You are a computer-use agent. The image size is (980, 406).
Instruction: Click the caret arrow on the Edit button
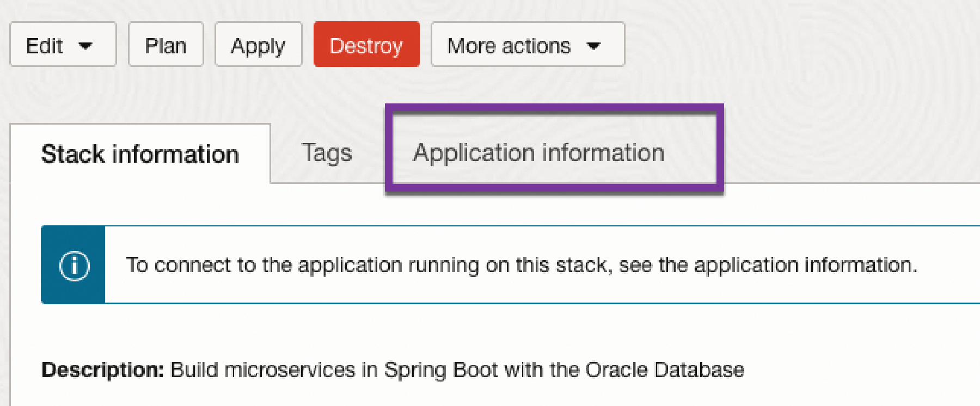[85, 46]
